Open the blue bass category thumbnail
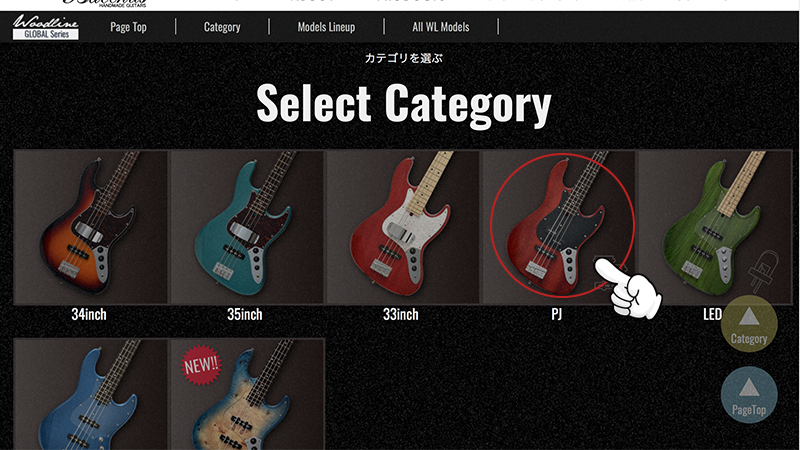The image size is (800, 450). point(91,394)
